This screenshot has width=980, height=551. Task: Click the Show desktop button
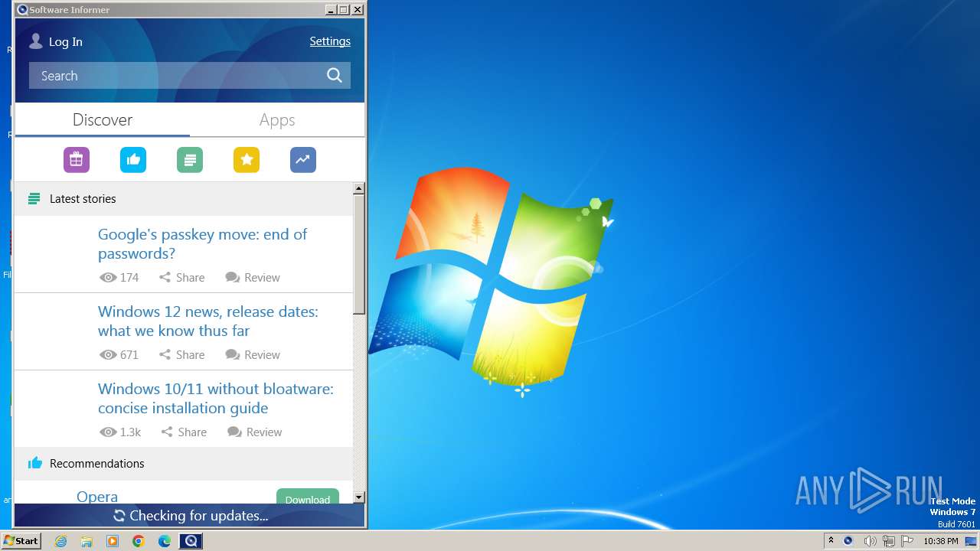coord(971,541)
